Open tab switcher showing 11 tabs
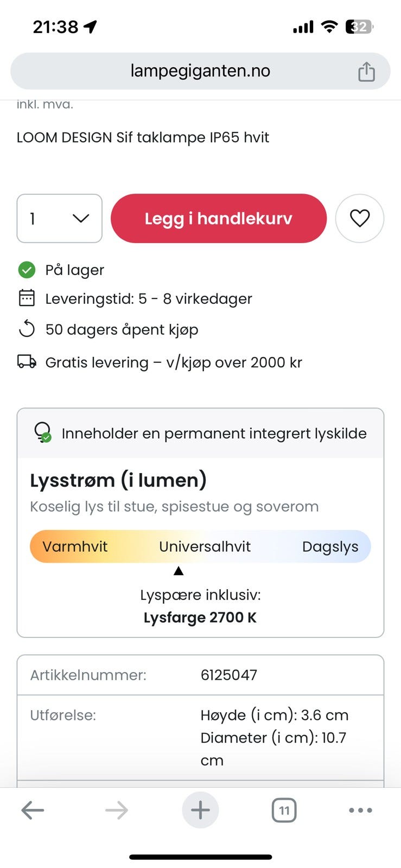 [x=284, y=810]
